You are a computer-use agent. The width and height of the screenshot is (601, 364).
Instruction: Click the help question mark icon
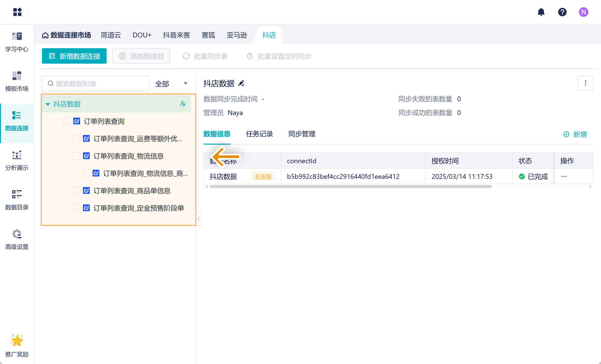click(562, 12)
